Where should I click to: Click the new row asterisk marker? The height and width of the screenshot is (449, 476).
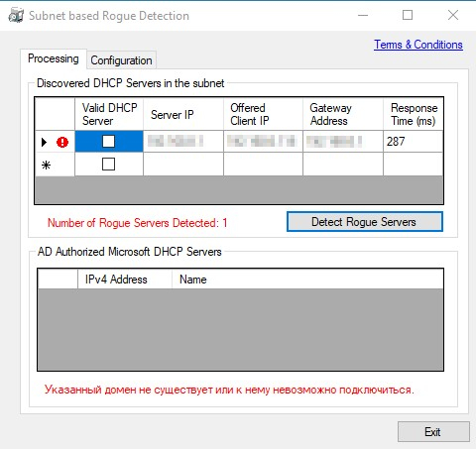[46, 165]
